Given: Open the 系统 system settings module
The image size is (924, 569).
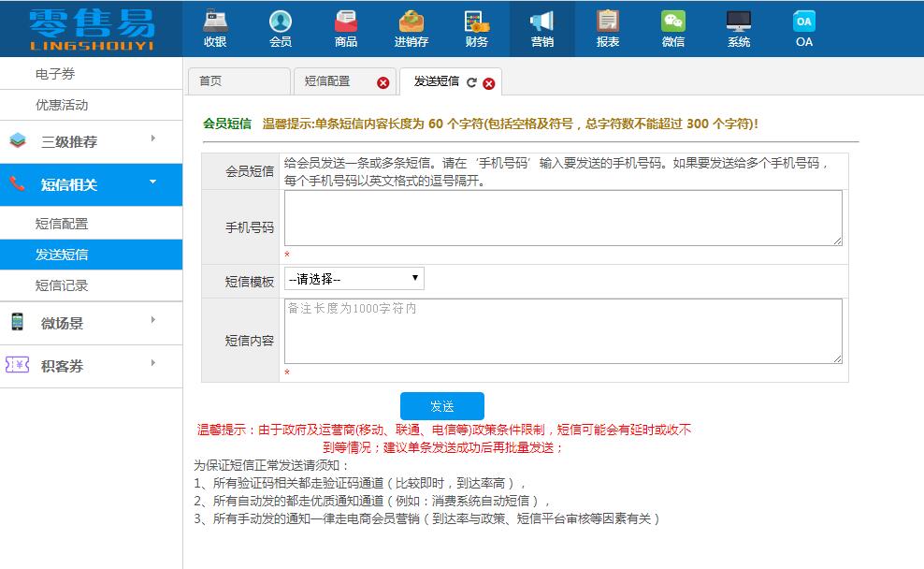Looking at the screenshot, I should click(x=738, y=29).
